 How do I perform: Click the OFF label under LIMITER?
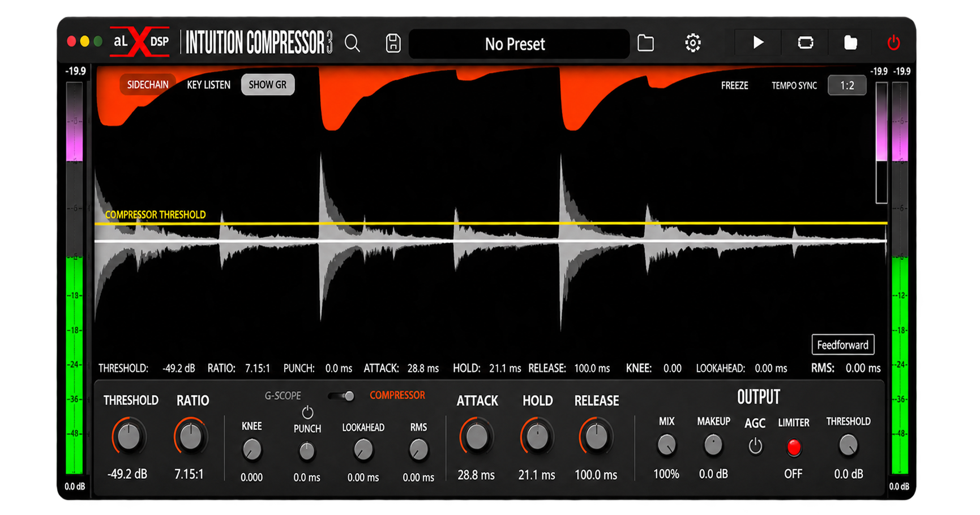(x=793, y=474)
